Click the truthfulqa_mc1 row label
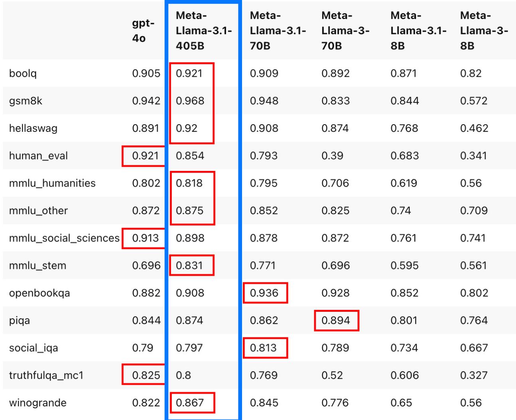516x420 pixels. (x=46, y=375)
